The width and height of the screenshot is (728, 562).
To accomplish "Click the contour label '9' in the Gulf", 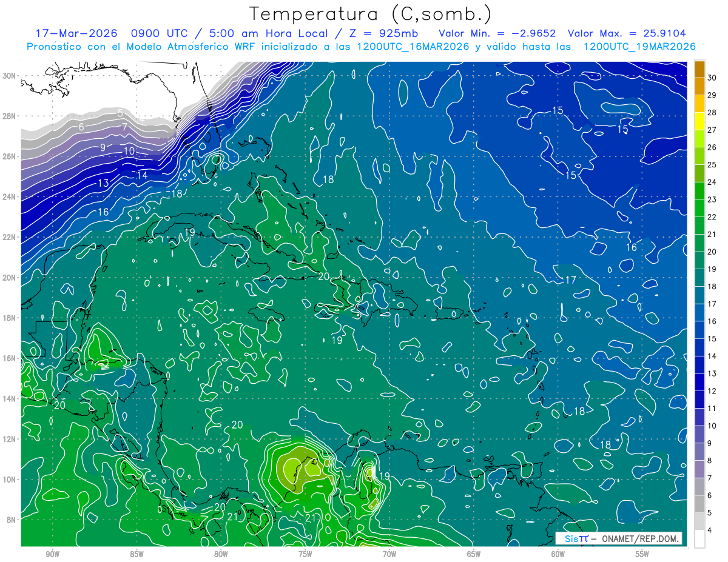I will point(103,147).
